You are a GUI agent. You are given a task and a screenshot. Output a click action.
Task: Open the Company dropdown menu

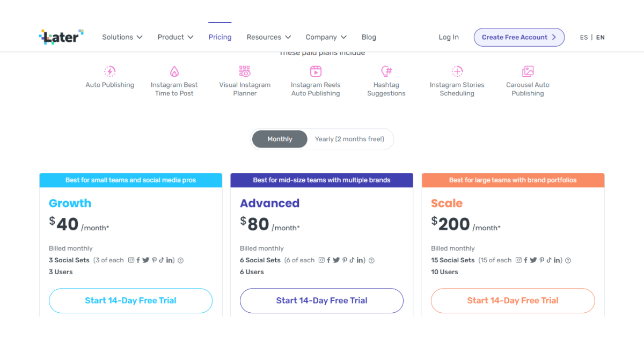tap(326, 37)
